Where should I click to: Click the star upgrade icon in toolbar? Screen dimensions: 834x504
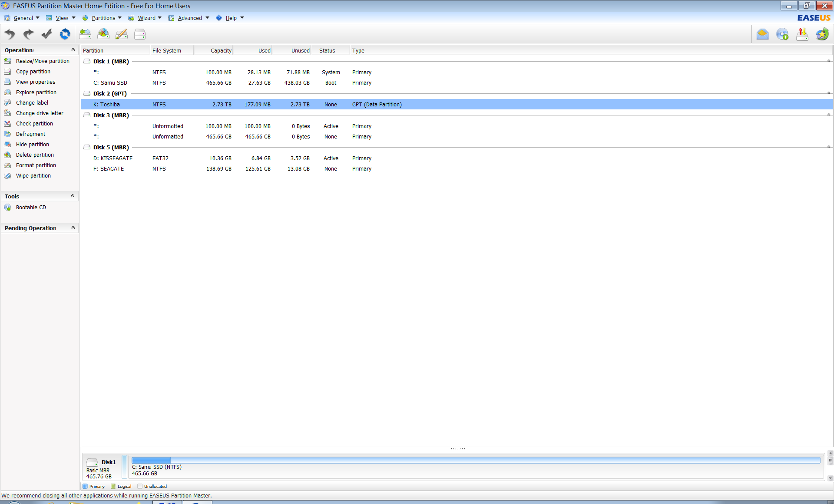(822, 34)
